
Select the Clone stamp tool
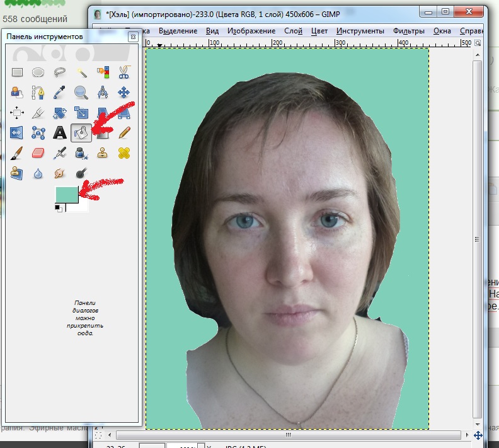[x=103, y=153]
